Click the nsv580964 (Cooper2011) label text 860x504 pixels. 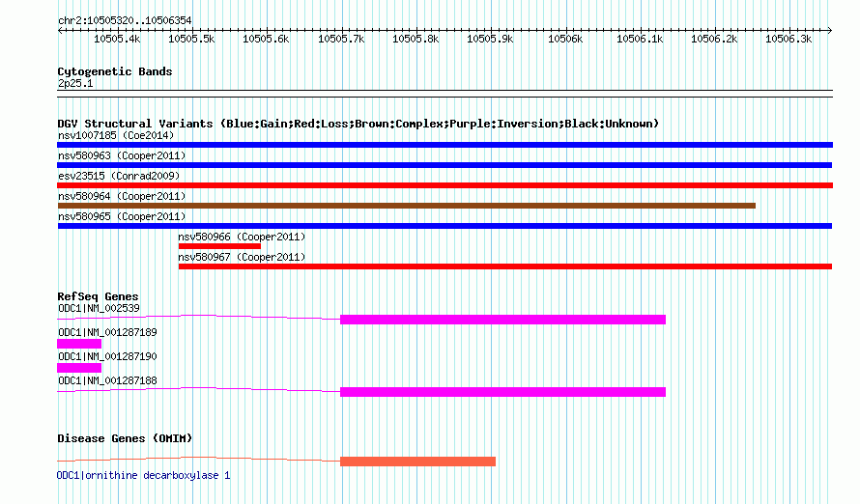pyautogui.click(x=122, y=196)
